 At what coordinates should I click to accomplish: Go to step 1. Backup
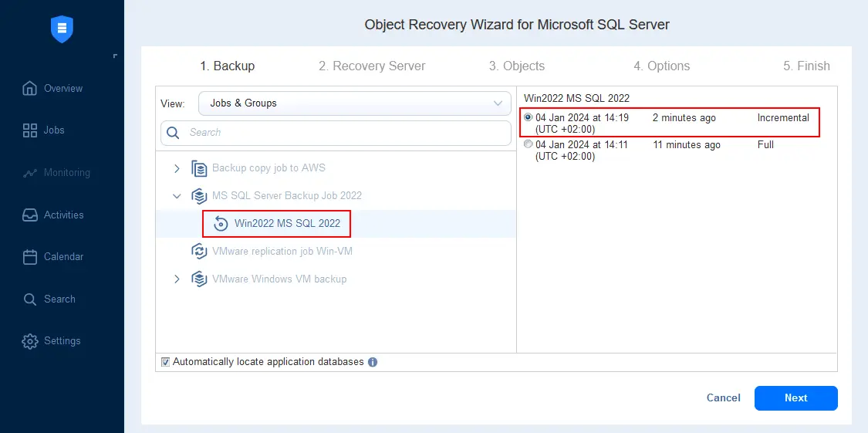click(227, 66)
